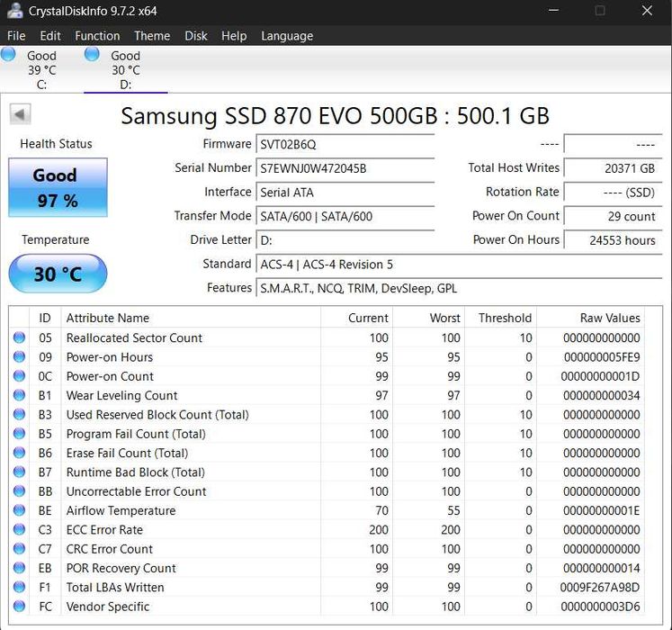Screen dimensions: 672x630
Task: Open the Language menu
Action: [287, 36]
